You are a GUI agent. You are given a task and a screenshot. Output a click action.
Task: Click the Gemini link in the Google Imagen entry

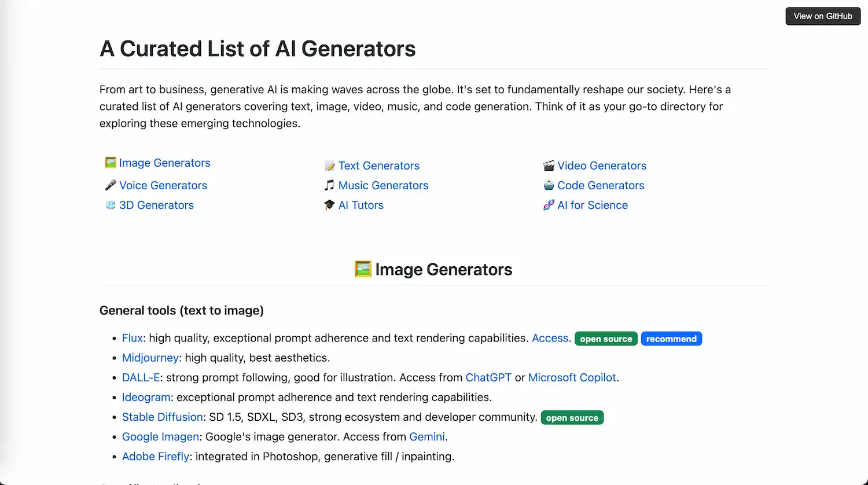click(427, 436)
